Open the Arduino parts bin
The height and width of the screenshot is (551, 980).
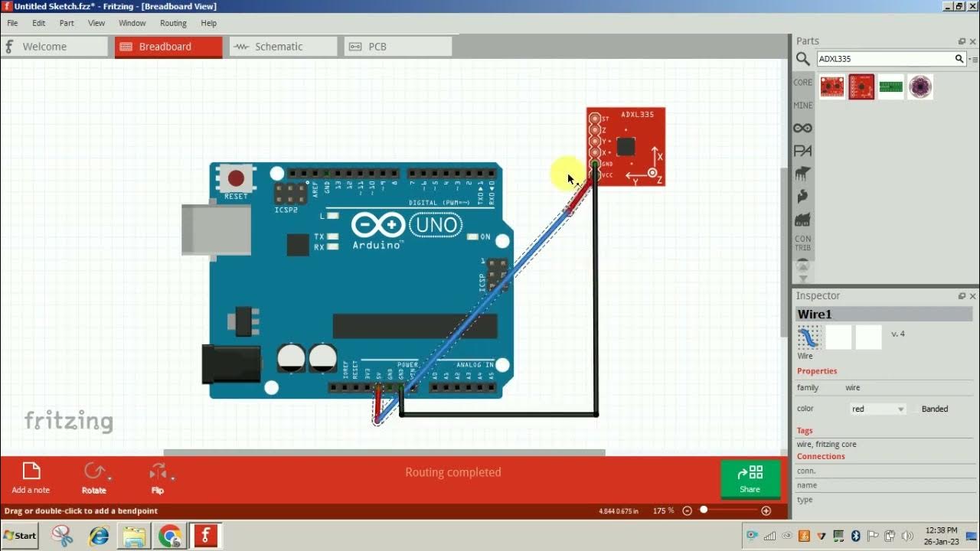click(802, 128)
